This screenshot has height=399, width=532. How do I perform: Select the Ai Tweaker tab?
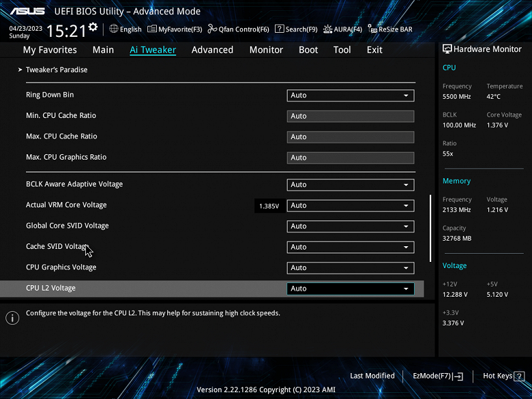153,50
